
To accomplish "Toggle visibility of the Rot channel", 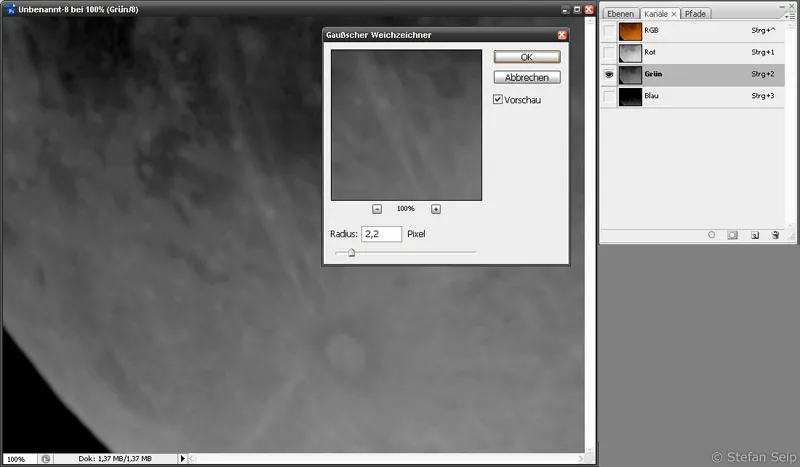I will coord(609,53).
